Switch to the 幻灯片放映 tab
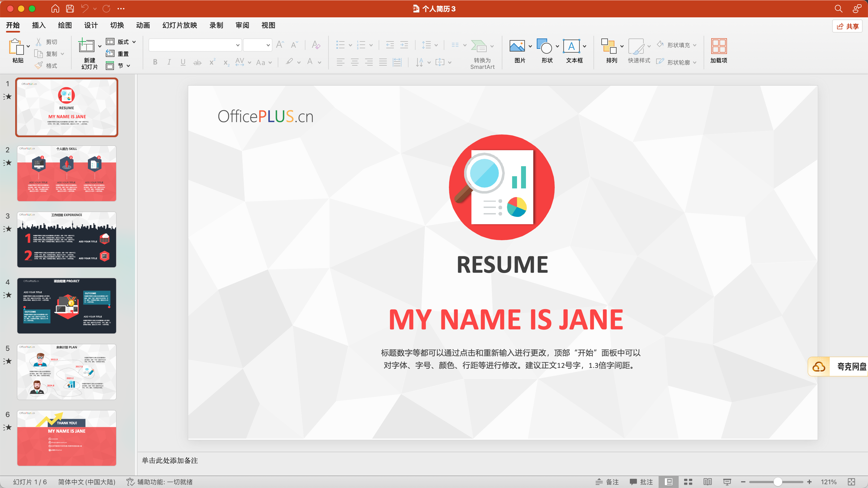This screenshot has width=868, height=488. point(180,25)
